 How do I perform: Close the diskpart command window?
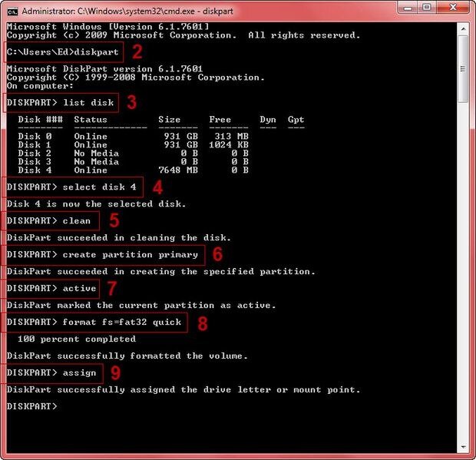tap(453, 8)
